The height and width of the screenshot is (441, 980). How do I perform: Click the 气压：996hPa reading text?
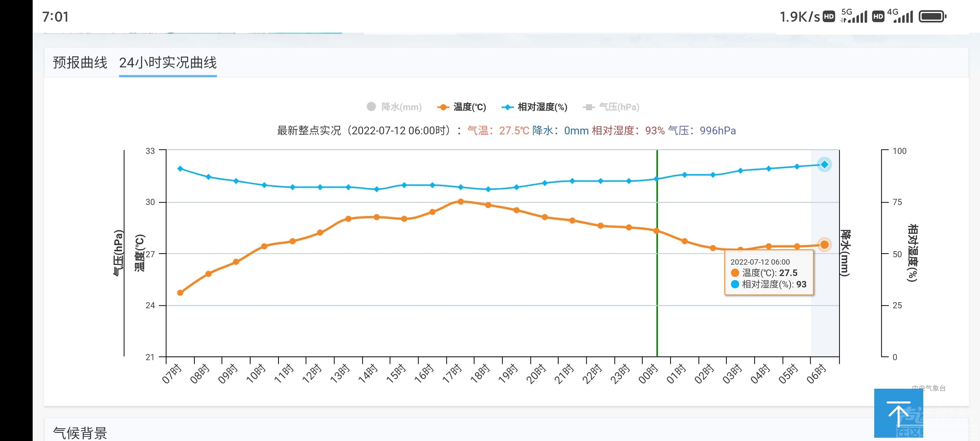(702, 131)
